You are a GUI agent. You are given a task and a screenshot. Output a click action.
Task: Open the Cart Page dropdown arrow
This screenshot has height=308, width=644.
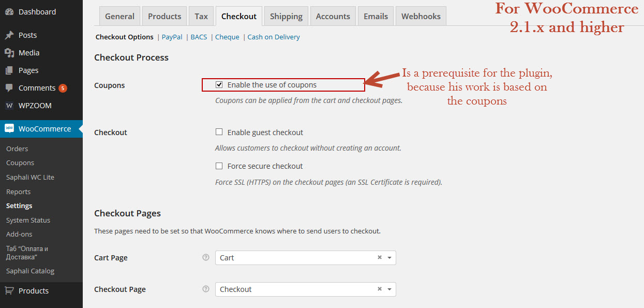[x=390, y=258]
